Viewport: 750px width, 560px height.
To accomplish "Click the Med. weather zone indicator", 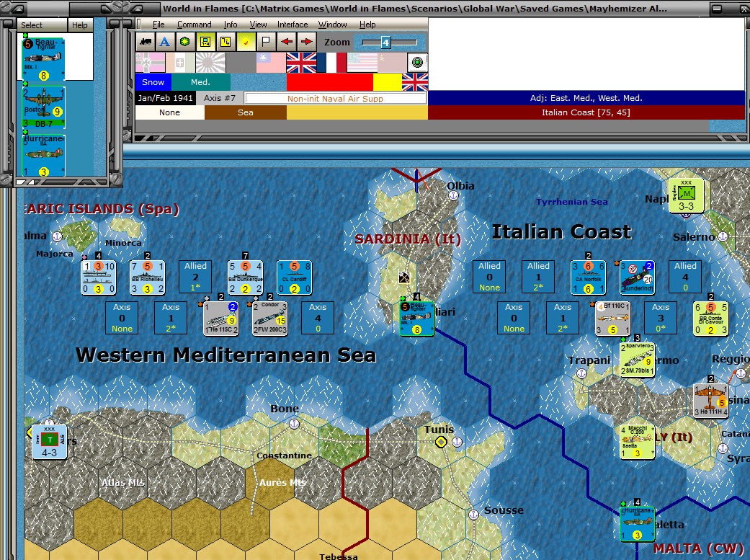I will tap(200, 82).
